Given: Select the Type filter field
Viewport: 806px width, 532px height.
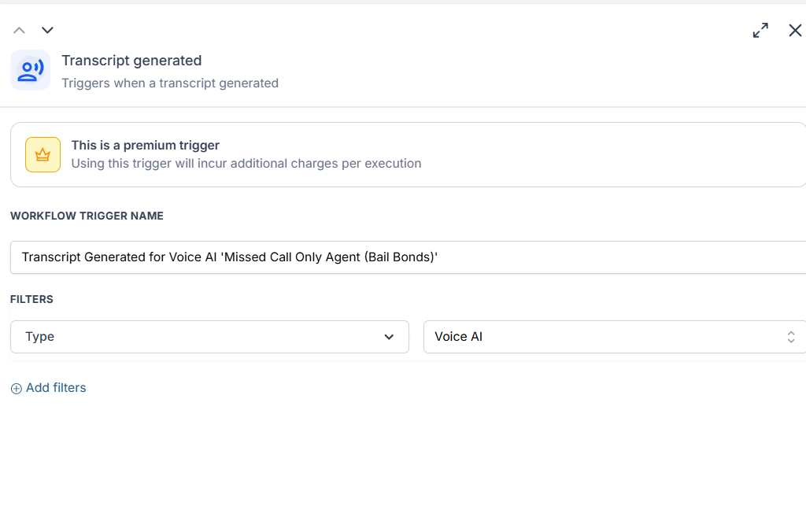Looking at the screenshot, I should [x=209, y=337].
